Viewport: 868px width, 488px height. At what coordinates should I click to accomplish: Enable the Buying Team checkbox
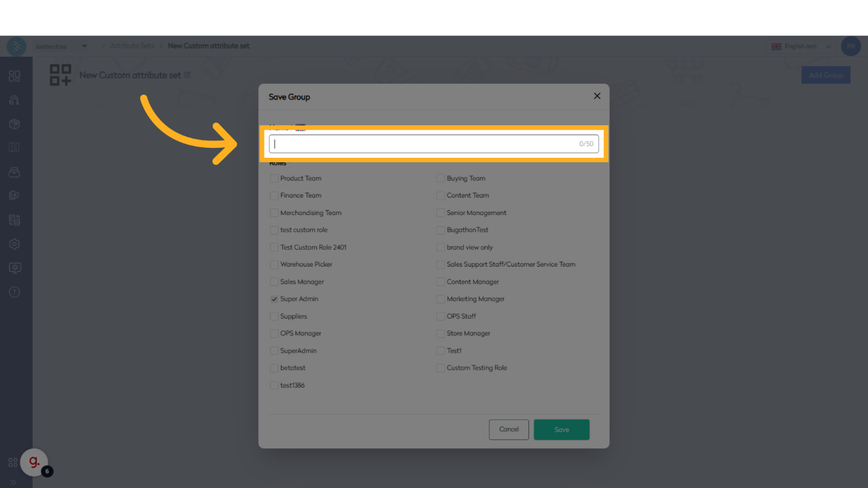click(x=441, y=179)
